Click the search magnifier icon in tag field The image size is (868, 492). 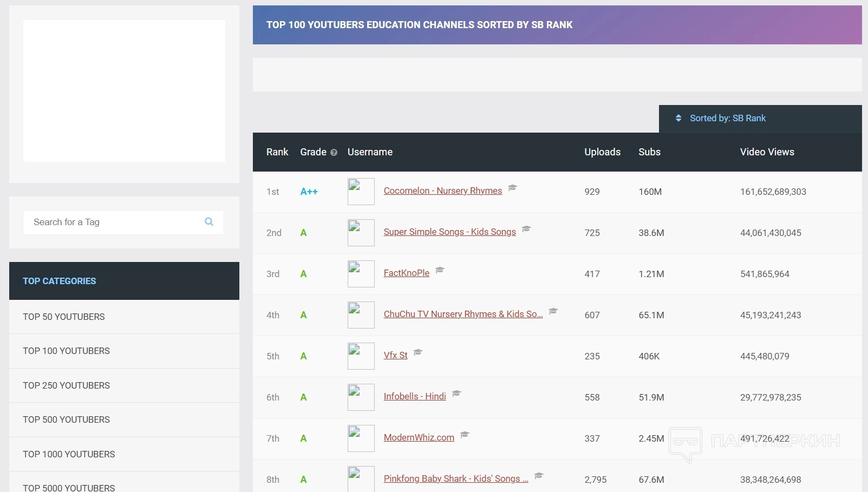[x=209, y=222]
